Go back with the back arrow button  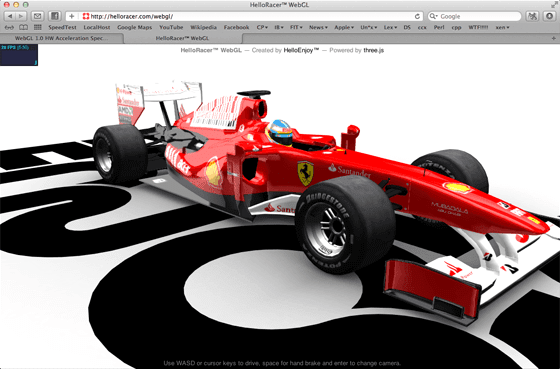pyautogui.click(x=10, y=16)
